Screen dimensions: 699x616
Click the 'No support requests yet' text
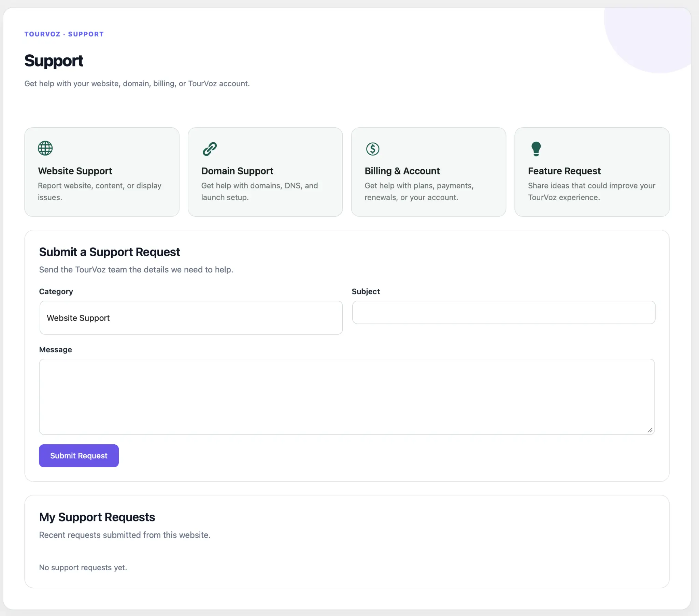coord(83,568)
